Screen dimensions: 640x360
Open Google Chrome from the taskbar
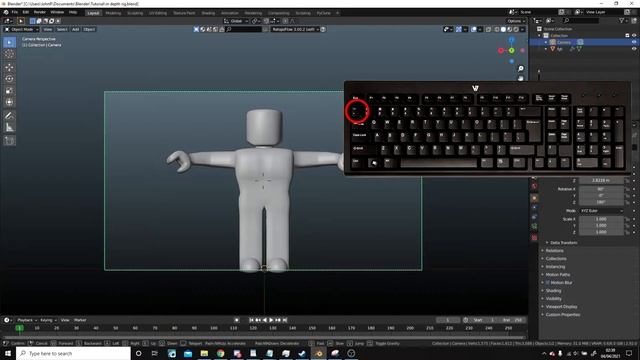(x=220, y=353)
